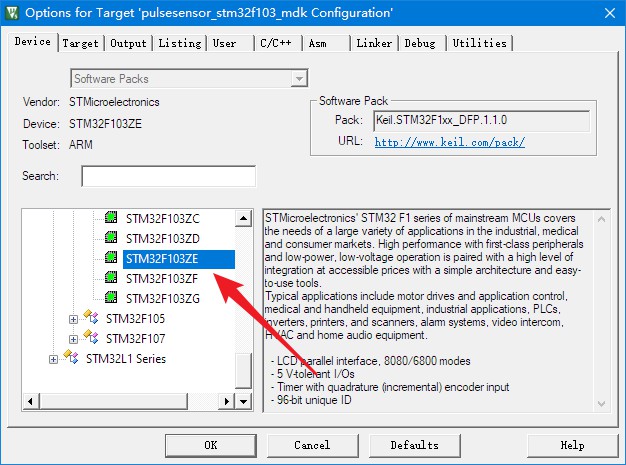This screenshot has height=465, width=626.
Task: Click device tree scroll left arrow
Action: pos(31,401)
